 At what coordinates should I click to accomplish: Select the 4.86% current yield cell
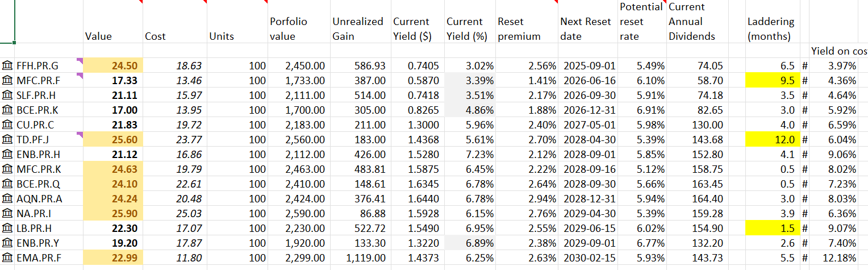[469, 110]
